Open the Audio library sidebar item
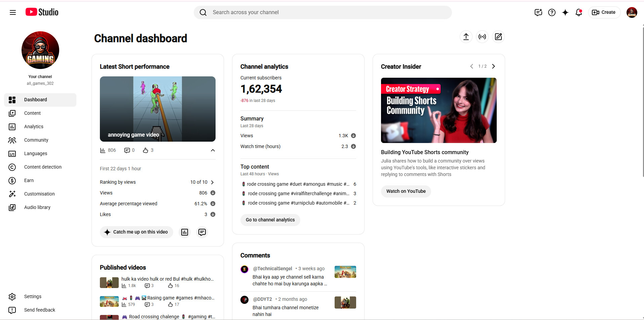Viewport: 644px width, 320px height. click(40, 208)
